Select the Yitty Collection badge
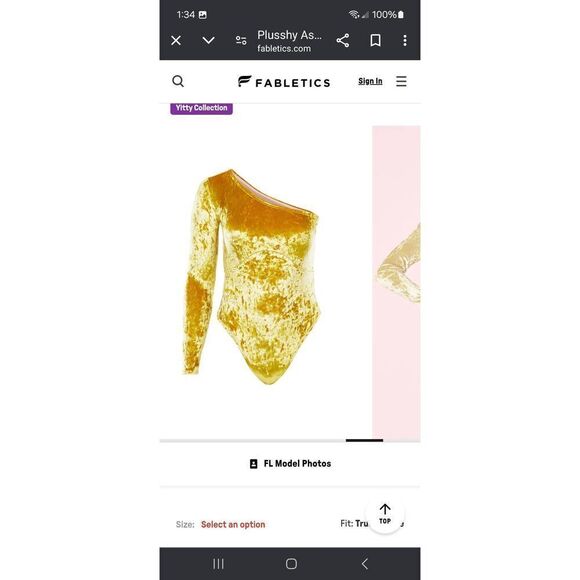 pos(202,108)
